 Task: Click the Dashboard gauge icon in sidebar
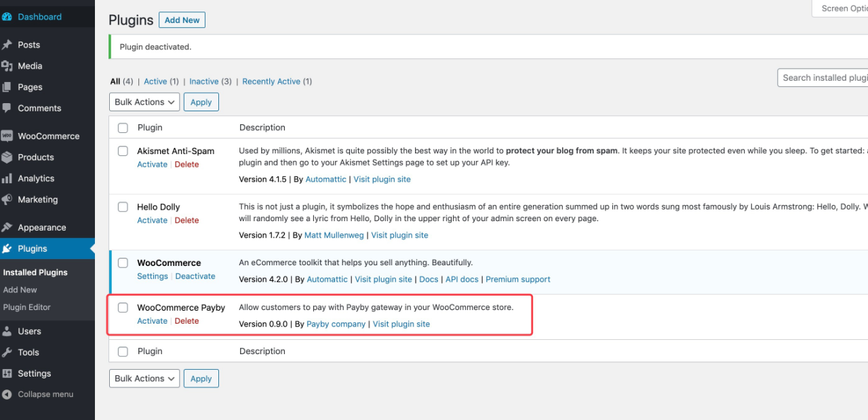click(7, 17)
